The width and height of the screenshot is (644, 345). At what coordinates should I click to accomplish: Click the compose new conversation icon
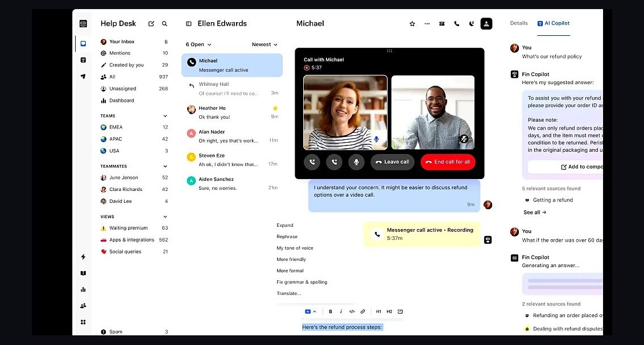tap(151, 24)
